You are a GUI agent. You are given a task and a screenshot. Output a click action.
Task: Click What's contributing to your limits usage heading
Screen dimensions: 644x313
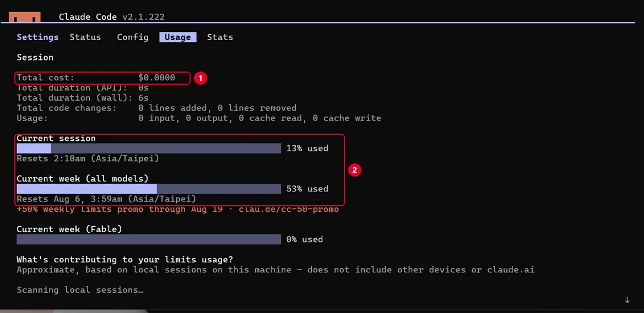coord(125,260)
